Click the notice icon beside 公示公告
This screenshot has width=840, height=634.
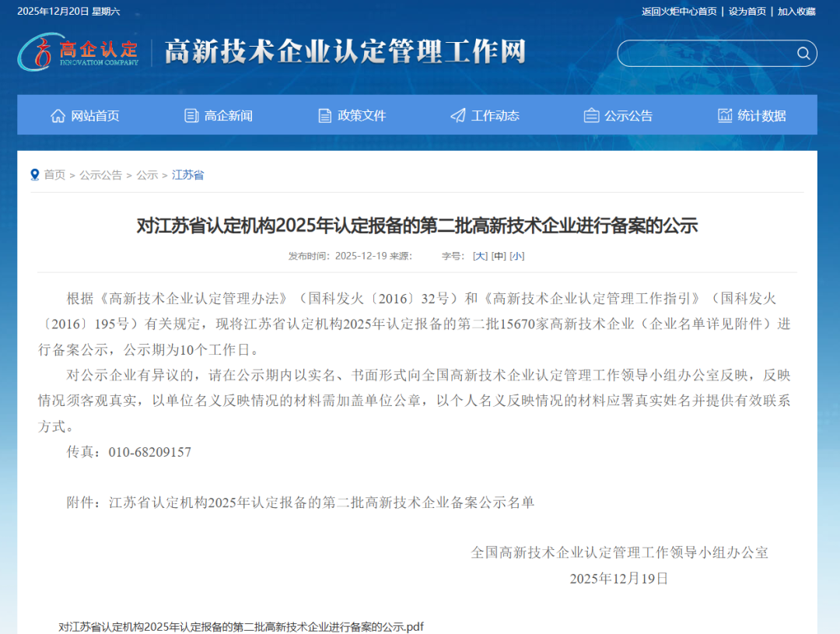pyautogui.click(x=590, y=114)
